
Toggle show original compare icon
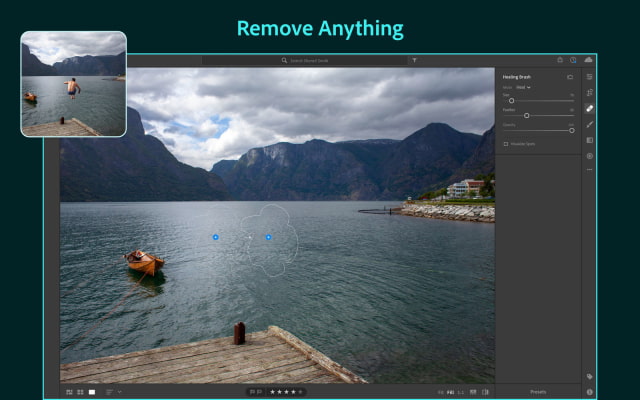485,392
